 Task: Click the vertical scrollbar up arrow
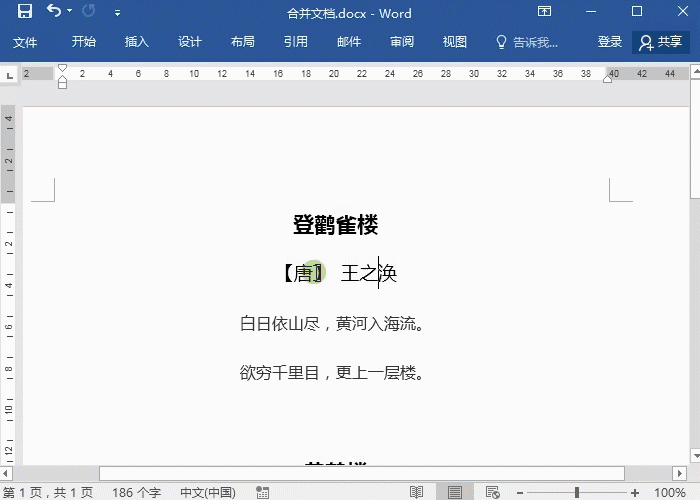[695, 71]
